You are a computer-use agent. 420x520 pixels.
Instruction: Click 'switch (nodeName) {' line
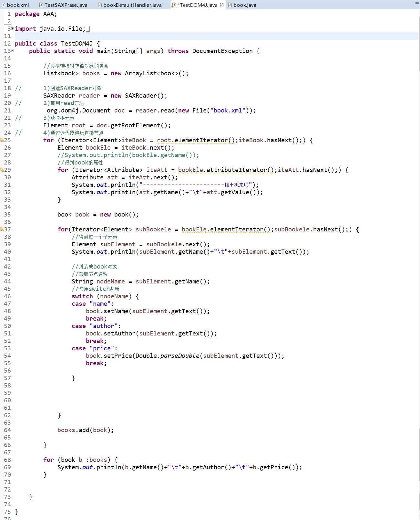coord(105,296)
